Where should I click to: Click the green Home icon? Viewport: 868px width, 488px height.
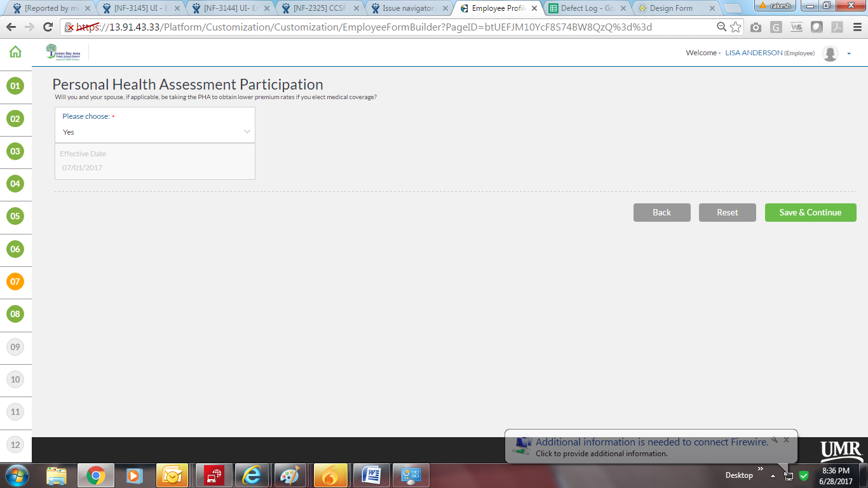[x=15, y=53]
